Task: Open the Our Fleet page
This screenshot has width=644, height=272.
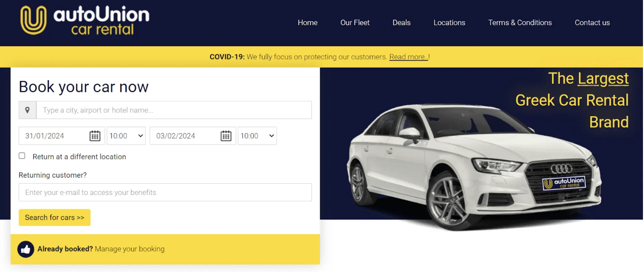Action: click(x=355, y=23)
